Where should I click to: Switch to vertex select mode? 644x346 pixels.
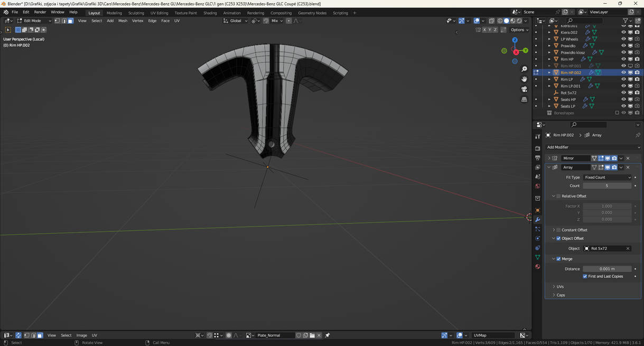pos(57,21)
